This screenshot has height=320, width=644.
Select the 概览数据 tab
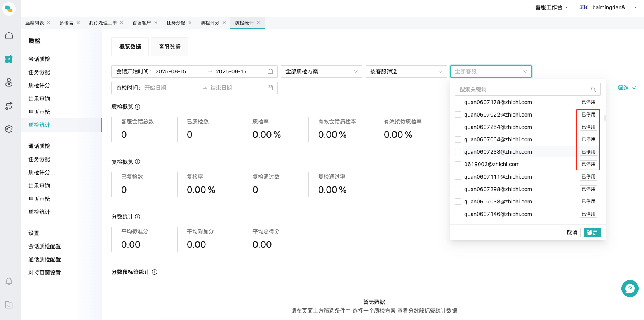coord(130,47)
